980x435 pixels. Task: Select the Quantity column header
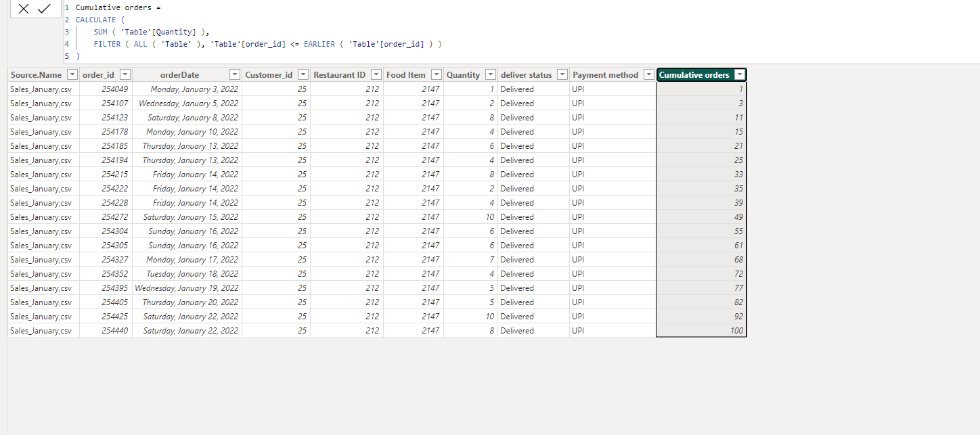[463, 75]
